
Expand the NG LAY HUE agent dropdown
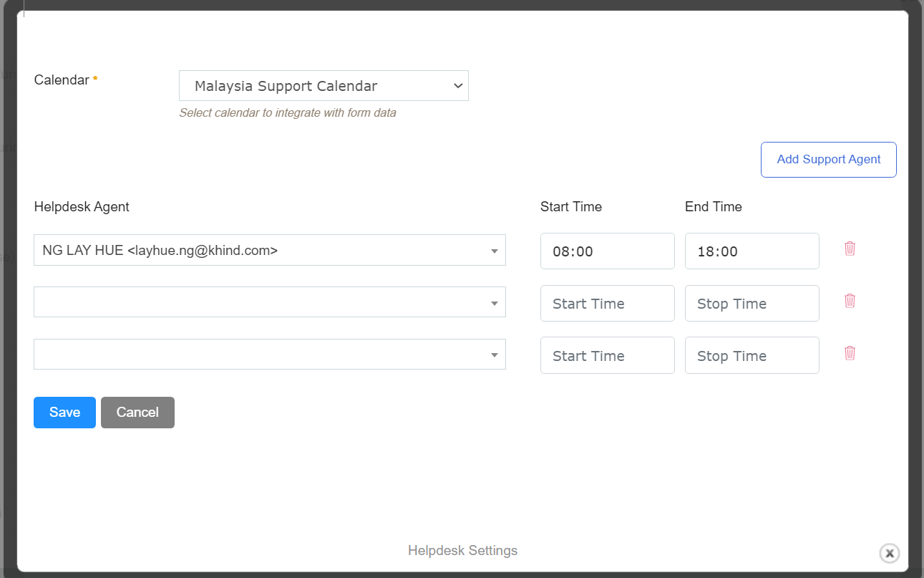coord(269,251)
